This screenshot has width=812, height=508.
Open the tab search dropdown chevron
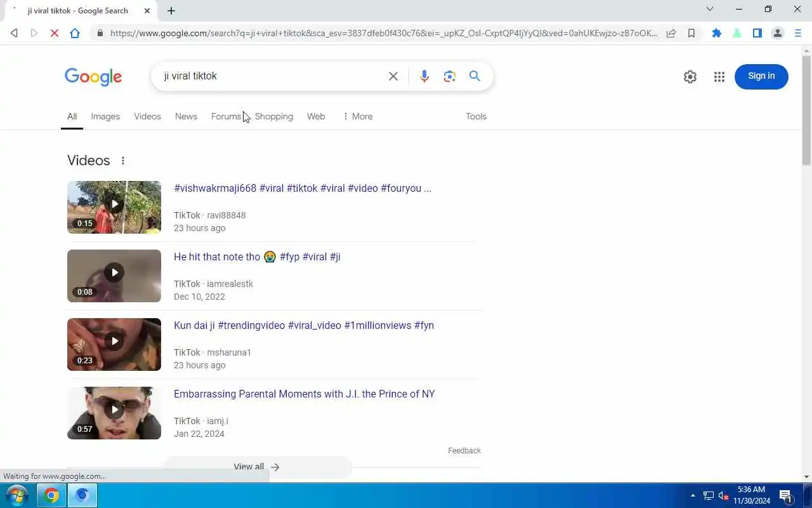coord(710,9)
